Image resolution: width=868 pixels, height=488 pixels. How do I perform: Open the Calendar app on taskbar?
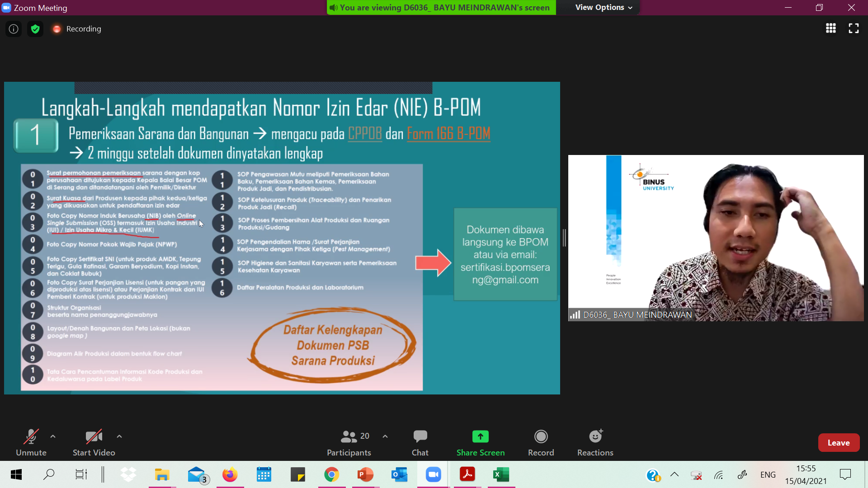(264, 474)
